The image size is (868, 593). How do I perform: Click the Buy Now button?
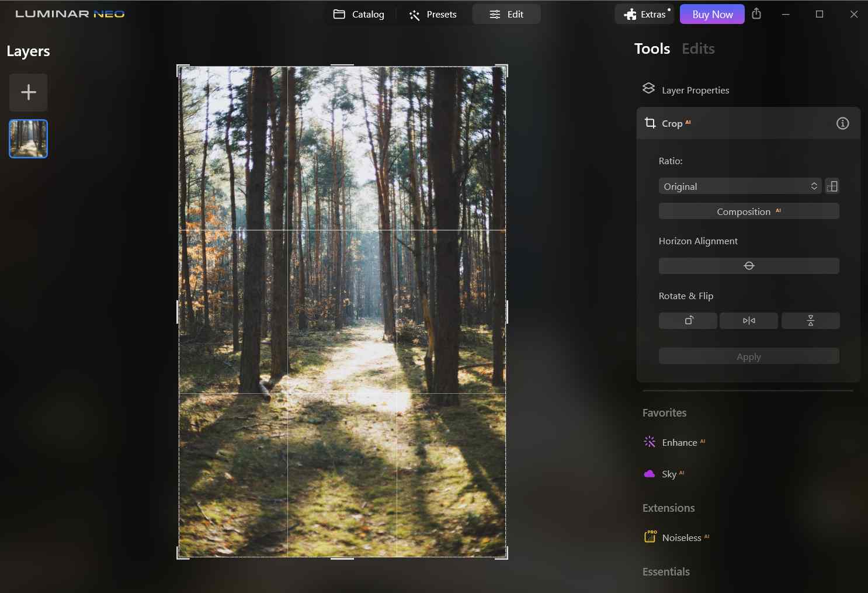click(x=712, y=14)
